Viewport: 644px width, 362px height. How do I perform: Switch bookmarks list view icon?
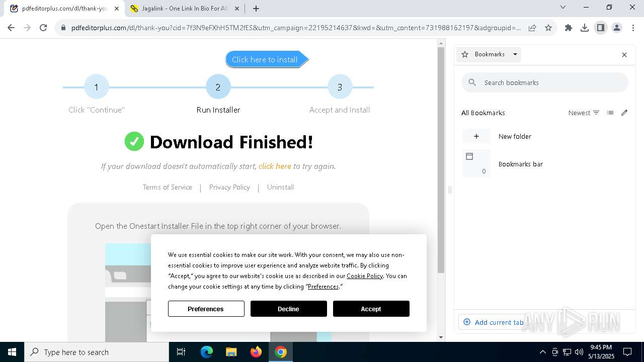tap(610, 113)
